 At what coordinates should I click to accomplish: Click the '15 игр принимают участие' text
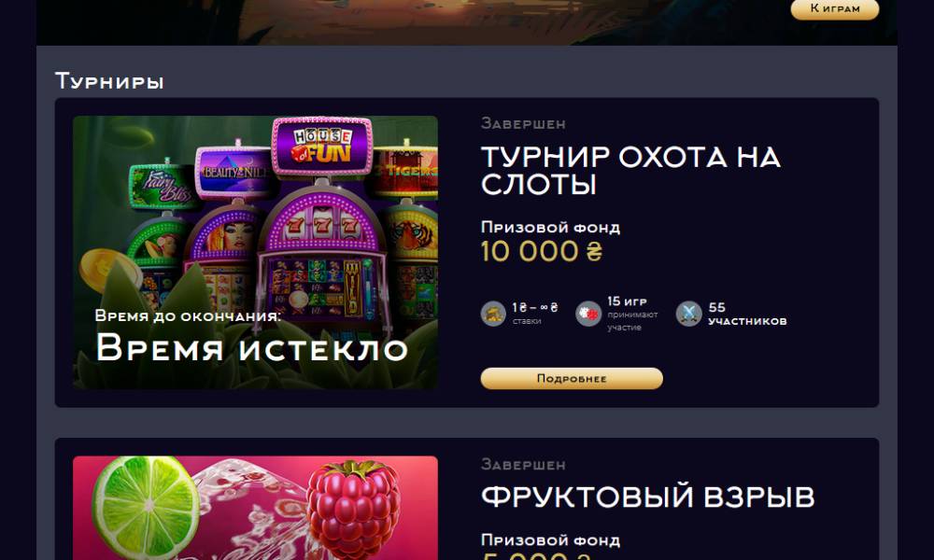tap(632, 314)
